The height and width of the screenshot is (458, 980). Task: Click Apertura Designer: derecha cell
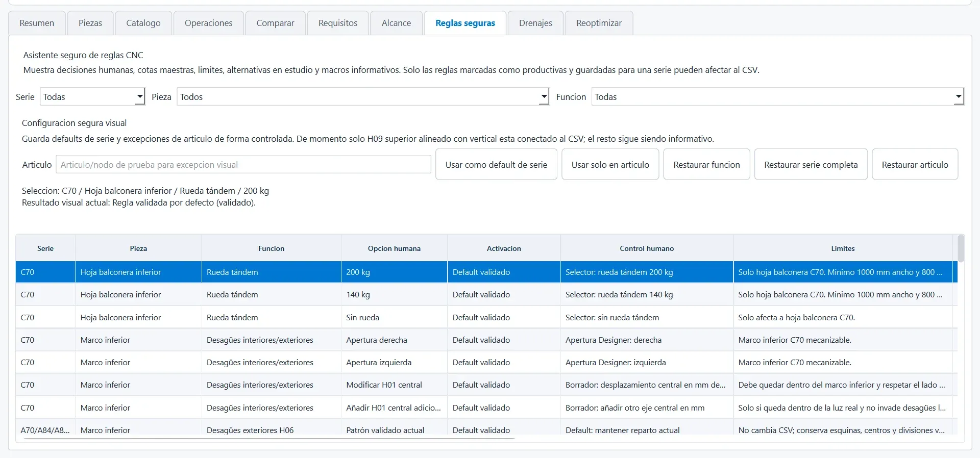pos(647,340)
